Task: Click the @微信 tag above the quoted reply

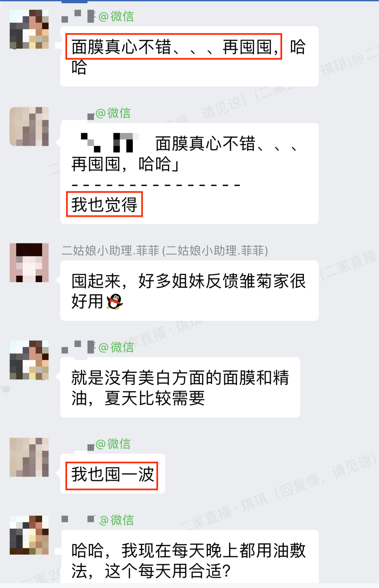Action: tap(113, 113)
